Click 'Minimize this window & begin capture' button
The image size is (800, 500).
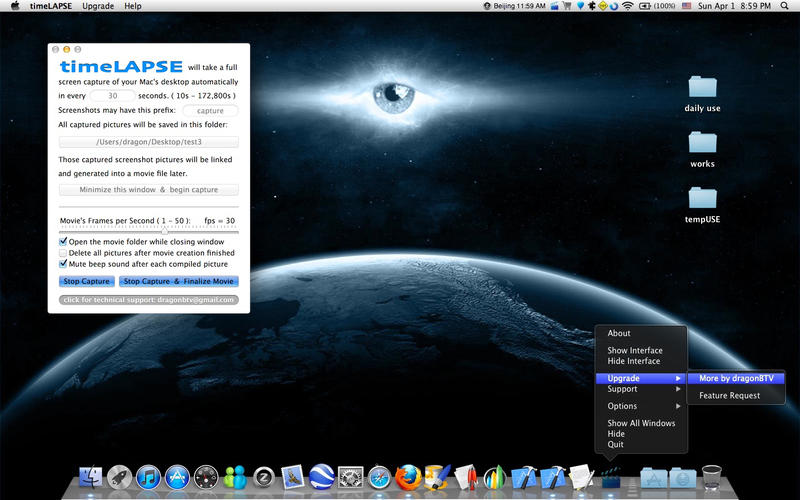tap(148, 190)
